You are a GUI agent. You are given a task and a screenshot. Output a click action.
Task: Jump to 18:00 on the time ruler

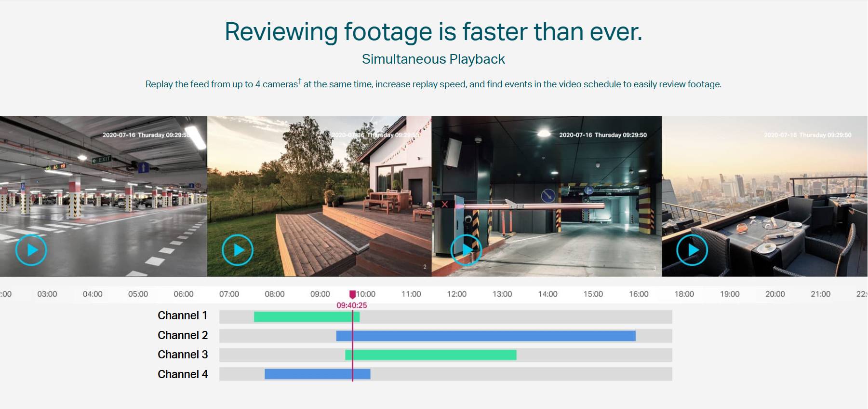[684, 294]
